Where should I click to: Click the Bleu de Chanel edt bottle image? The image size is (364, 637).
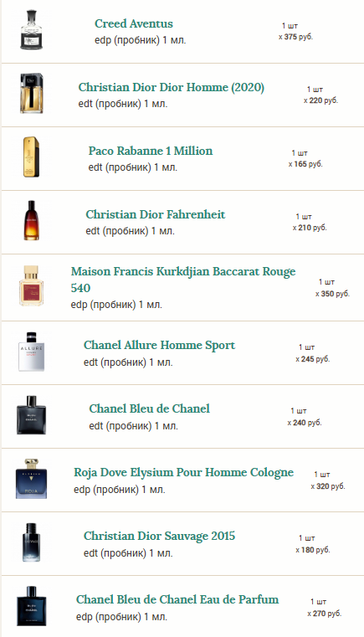coord(31,415)
